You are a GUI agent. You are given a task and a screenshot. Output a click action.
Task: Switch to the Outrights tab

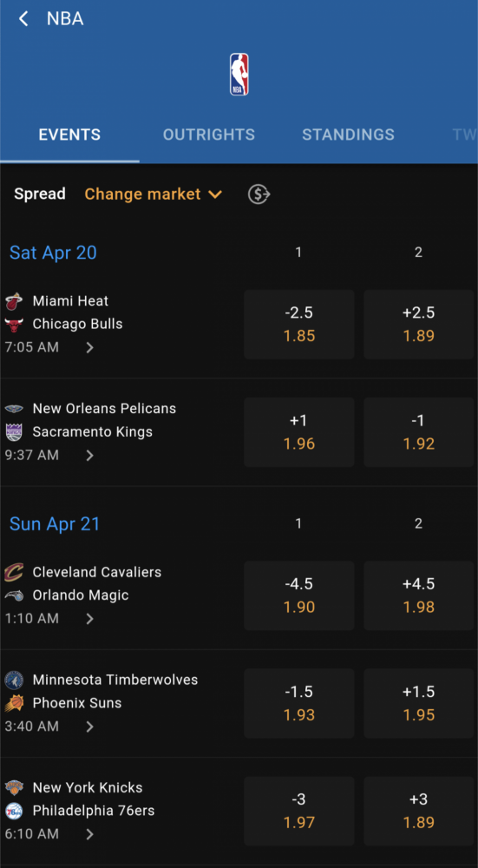(x=208, y=135)
